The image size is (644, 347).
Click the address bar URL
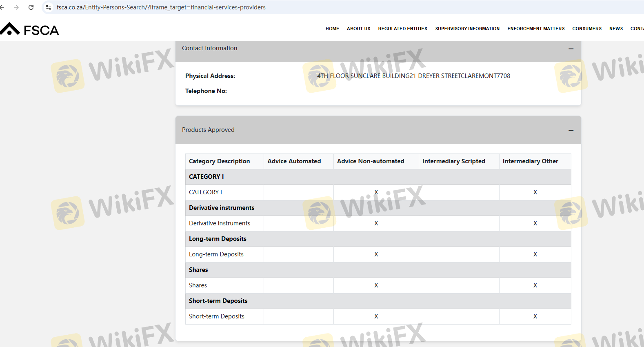tap(161, 7)
